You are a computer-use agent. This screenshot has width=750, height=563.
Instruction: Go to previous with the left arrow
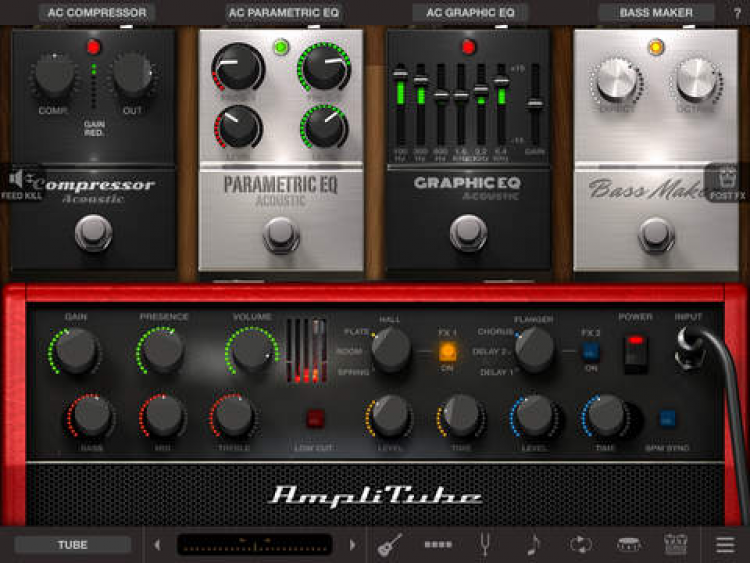(x=157, y=545)
